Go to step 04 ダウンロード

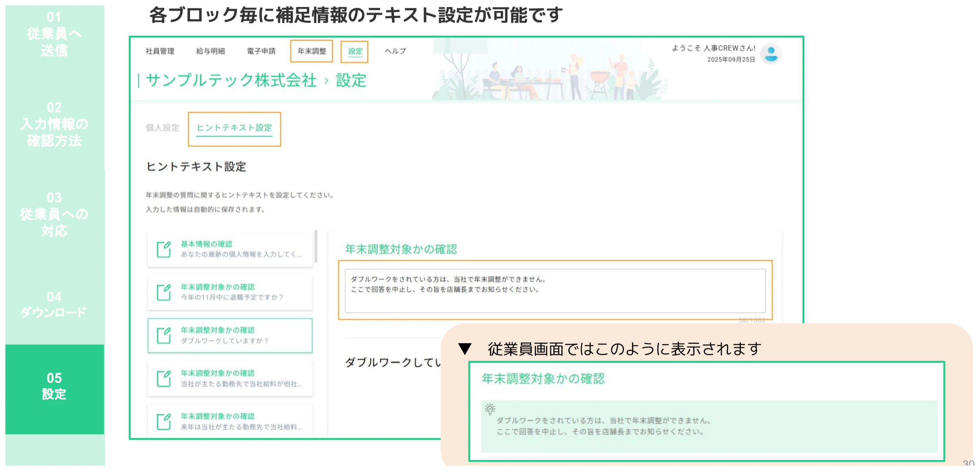tap(54, 304)
